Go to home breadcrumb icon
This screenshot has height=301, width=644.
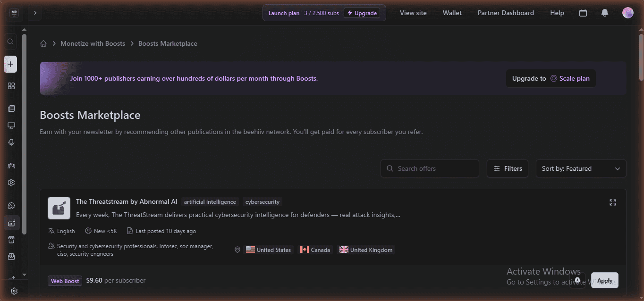click(43, 43)
